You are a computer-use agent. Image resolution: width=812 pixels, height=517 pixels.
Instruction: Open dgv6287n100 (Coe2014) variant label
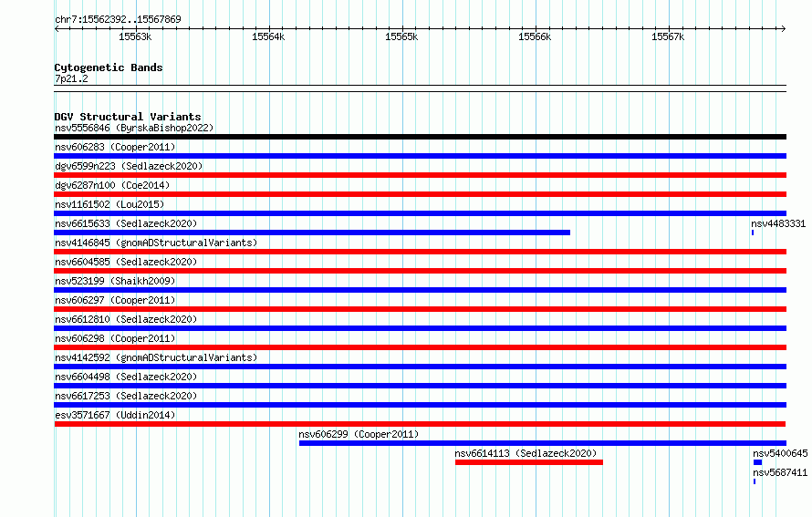pyautogui.click(x=112, y=185)
